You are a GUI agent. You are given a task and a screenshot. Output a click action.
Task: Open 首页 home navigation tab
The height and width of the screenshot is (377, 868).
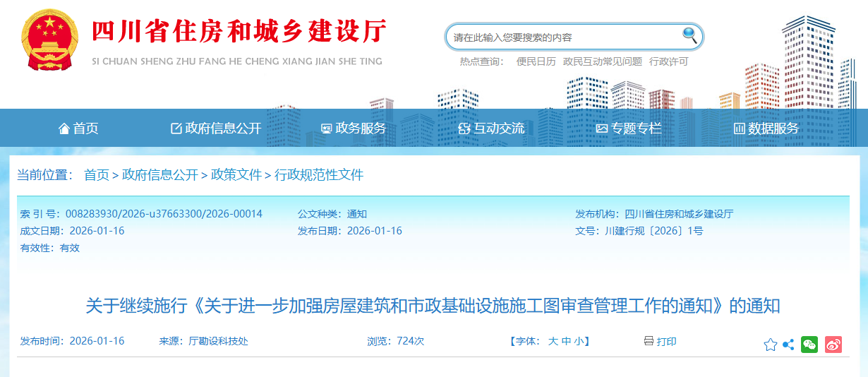tap(78, 128)
